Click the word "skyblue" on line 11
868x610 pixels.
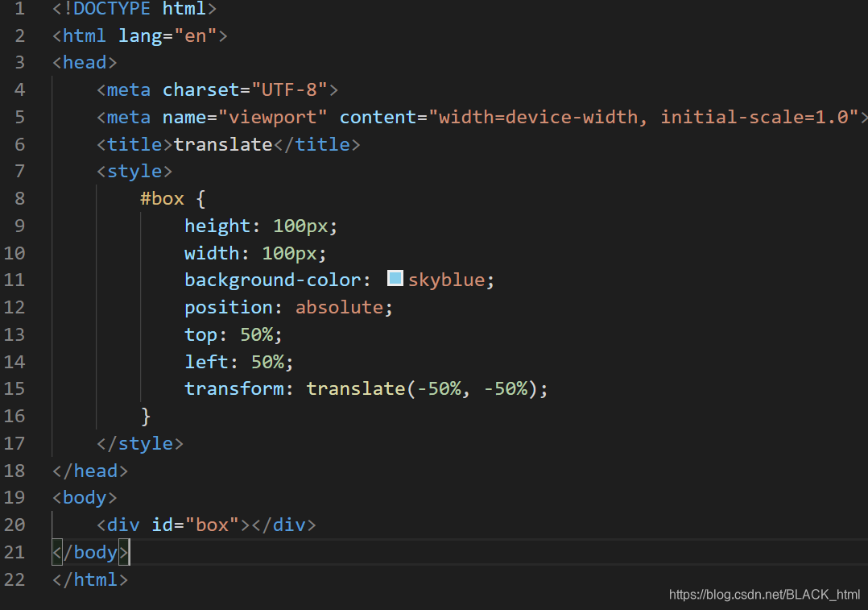[x=447, y=280]
